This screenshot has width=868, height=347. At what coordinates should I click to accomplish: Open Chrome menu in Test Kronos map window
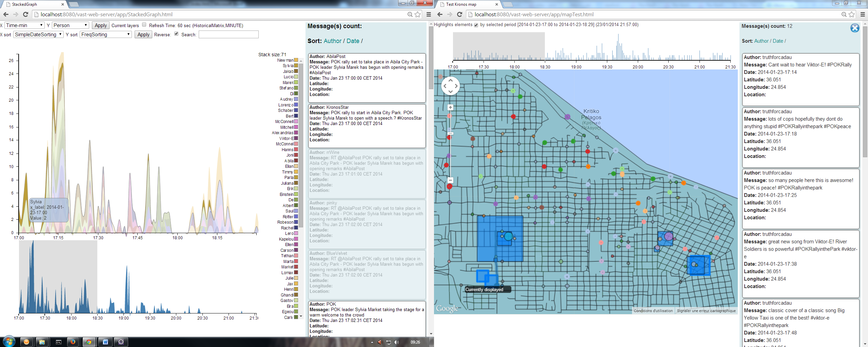click(x=863, y=14)
